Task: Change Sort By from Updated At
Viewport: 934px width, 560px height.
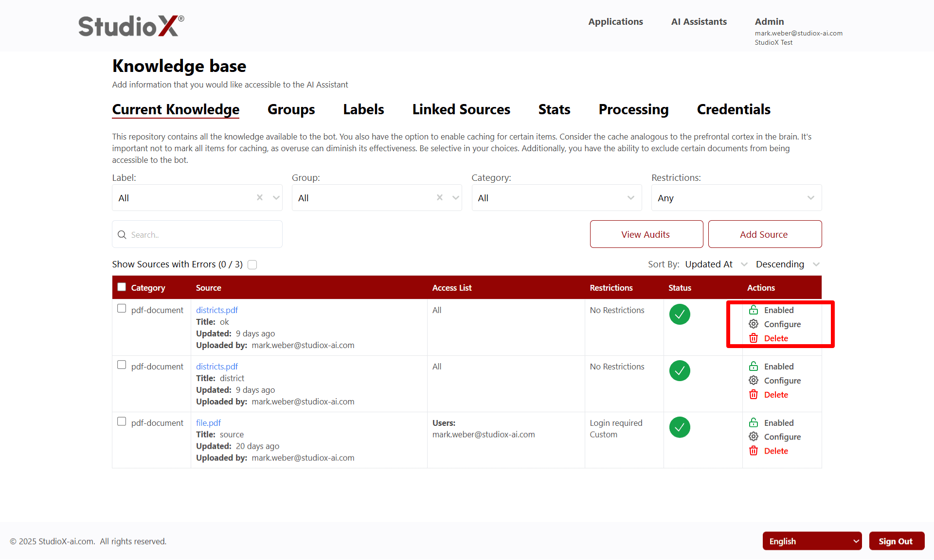Action: (x=715, y=264)
